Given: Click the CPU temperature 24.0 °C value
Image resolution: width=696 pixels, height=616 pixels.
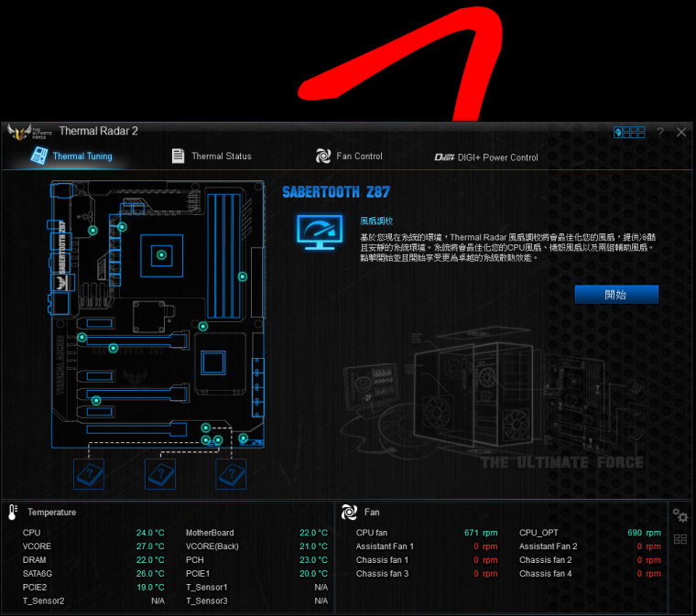Looking at the screenshot, I should 150,533.
